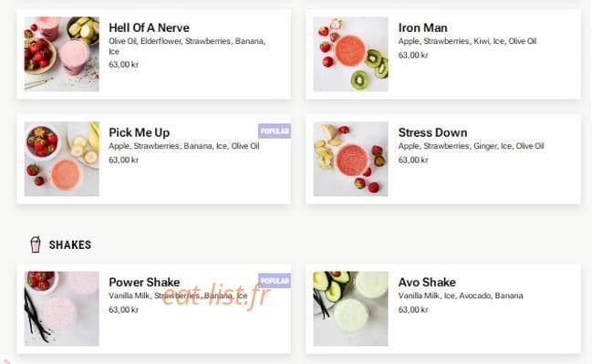Click the eat-list.fr watermark text

216,296
